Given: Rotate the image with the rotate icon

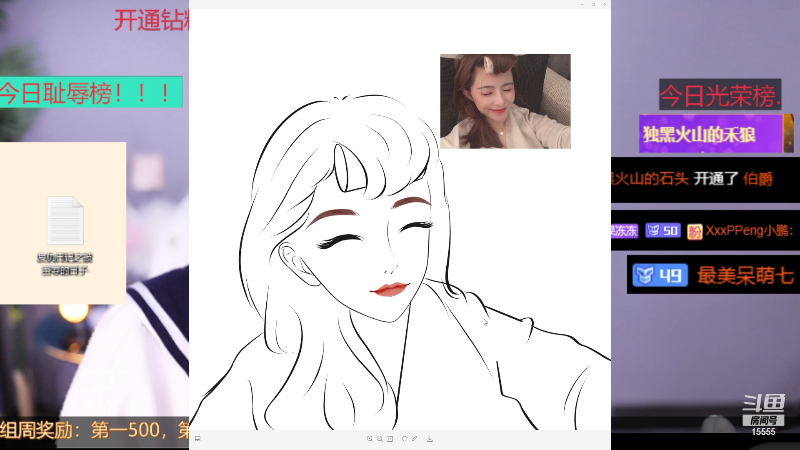Looking at the screenshot, I should tap(405, 439).
